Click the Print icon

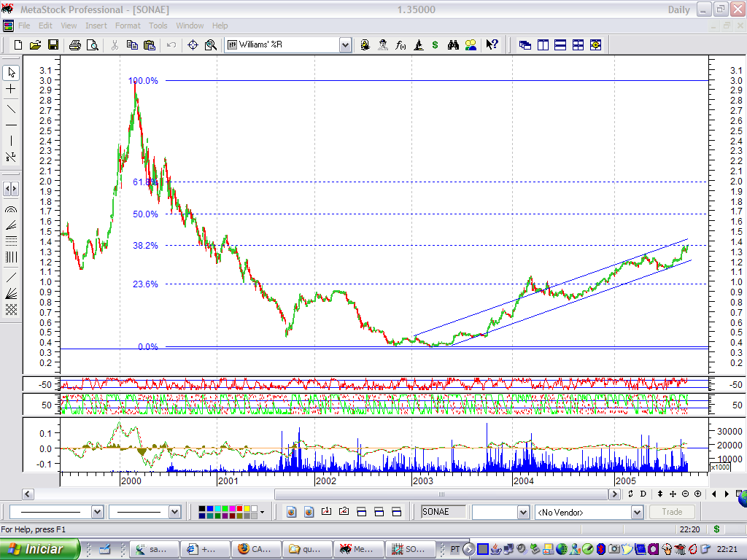[75, 44]
